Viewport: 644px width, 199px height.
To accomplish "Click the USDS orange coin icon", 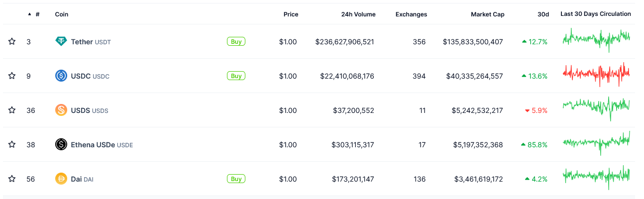I will coord(61,110).
